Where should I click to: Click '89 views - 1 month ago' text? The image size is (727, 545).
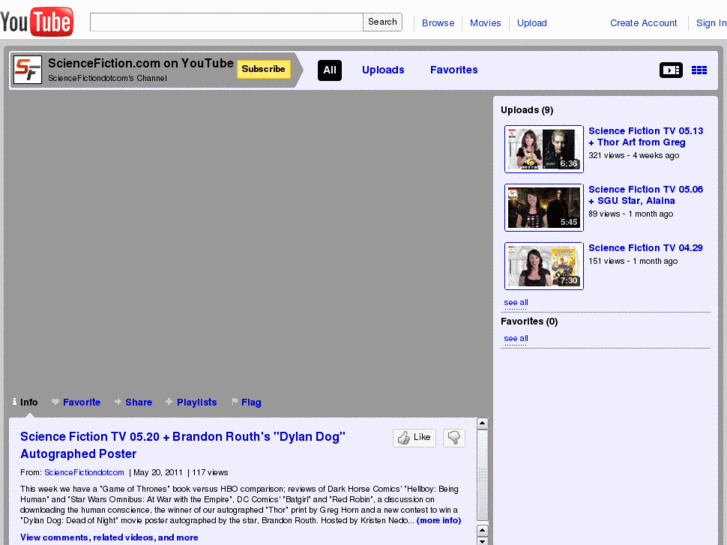(x=631, y=214)
